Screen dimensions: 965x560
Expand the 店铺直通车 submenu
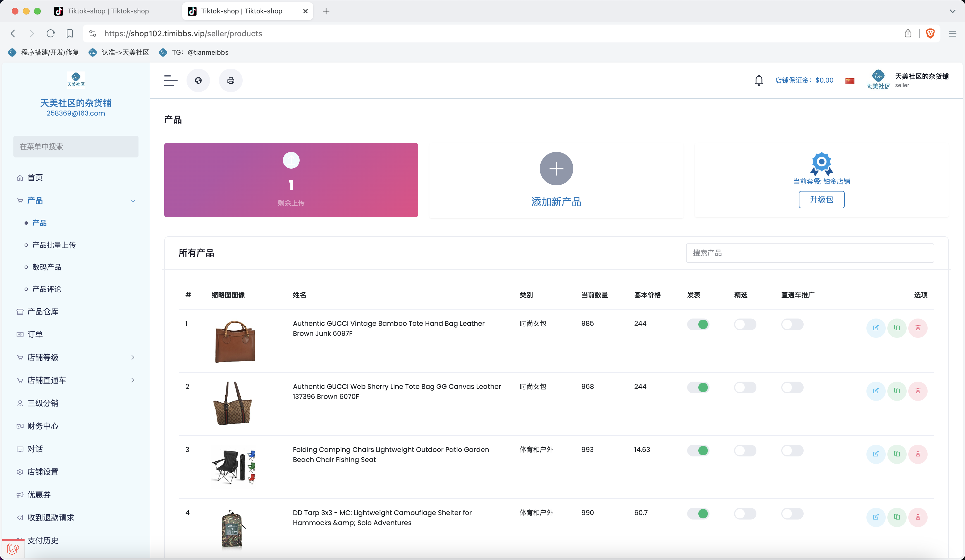133,380
